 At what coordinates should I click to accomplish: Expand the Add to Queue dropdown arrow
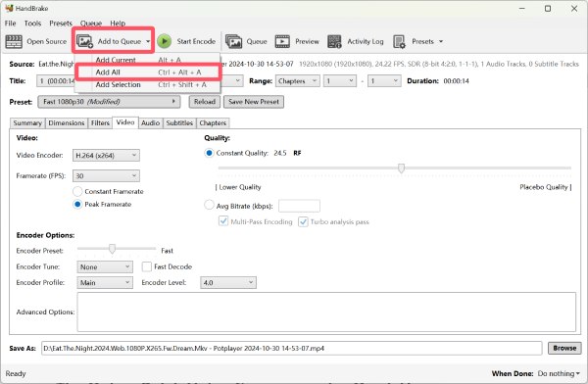click(x=148, y=41)
